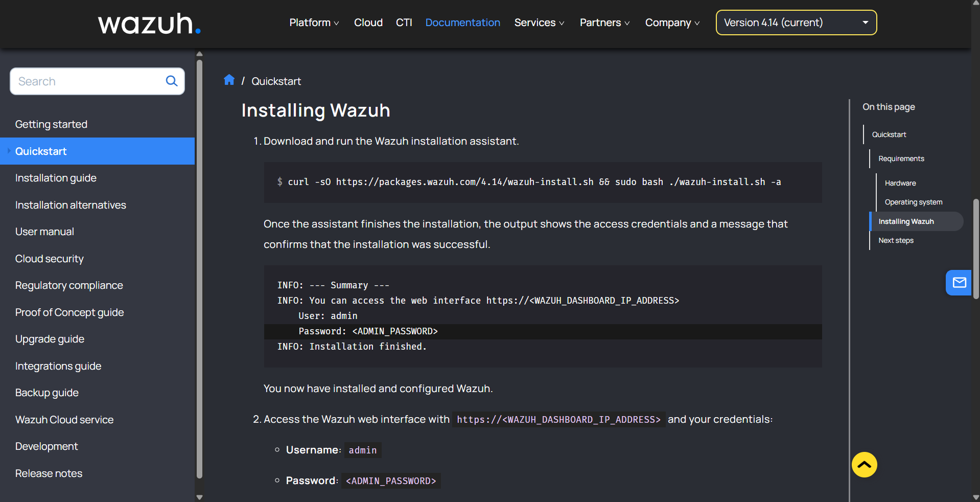980x502 pixels.
Task: Open the Company dropdown menu
Action: pyautogui.click(x=672, y=22)
